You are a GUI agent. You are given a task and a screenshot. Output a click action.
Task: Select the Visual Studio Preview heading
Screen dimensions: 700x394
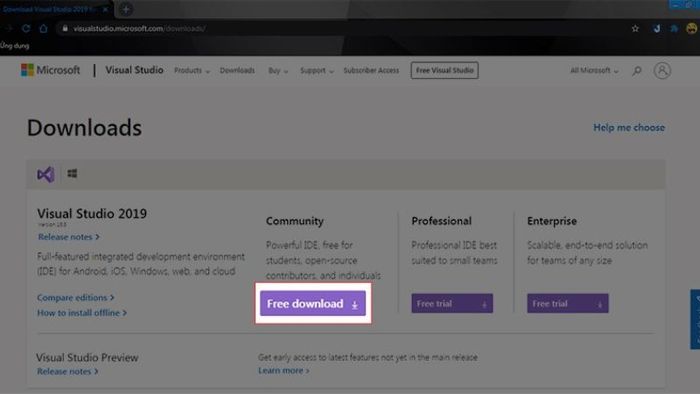(87, 357)
